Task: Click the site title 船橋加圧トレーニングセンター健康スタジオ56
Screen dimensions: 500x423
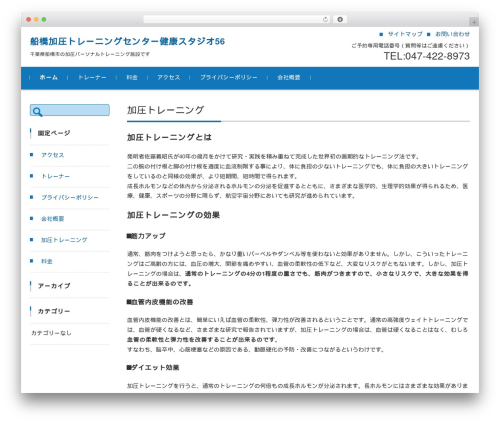Action: tap(127, 41)
